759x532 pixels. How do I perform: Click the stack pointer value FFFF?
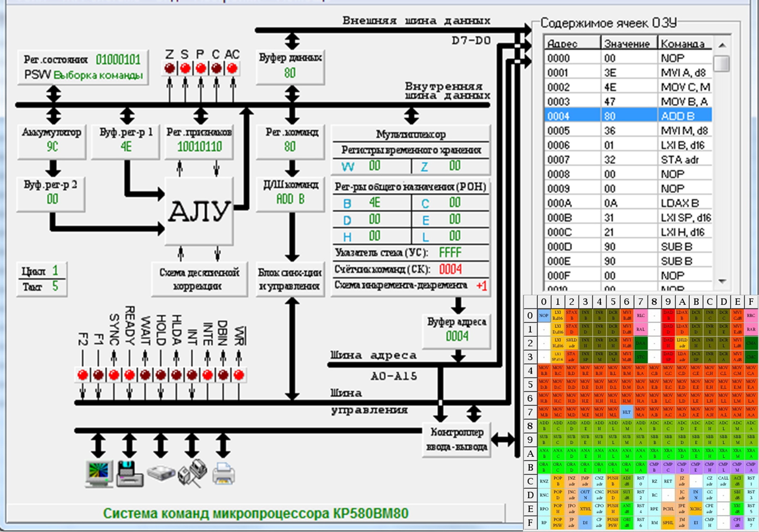point(450,253)
